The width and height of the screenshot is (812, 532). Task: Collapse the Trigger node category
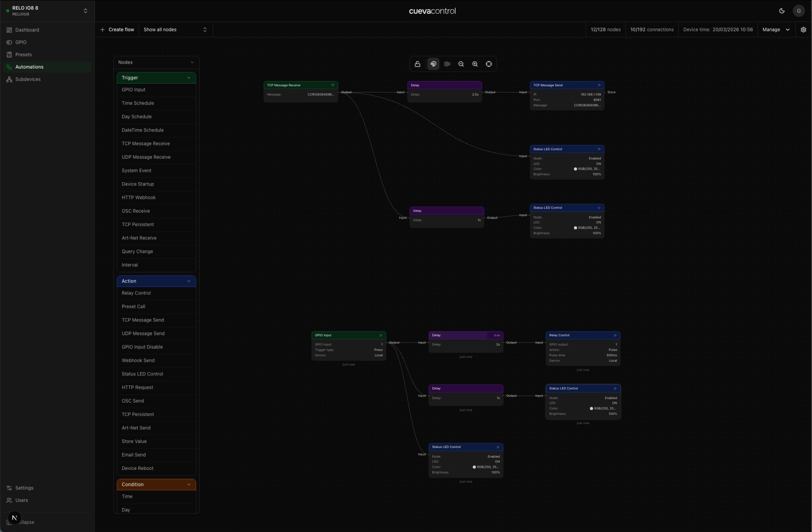tap(188, 78)
